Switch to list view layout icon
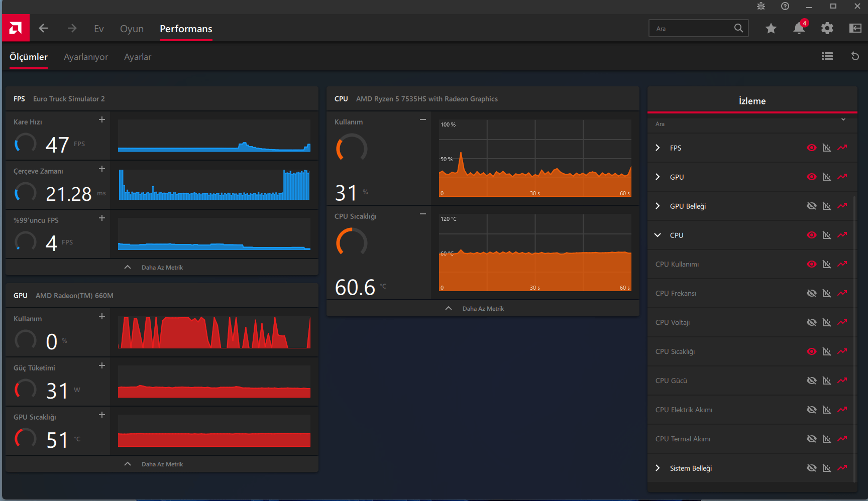 pos(827,56)
